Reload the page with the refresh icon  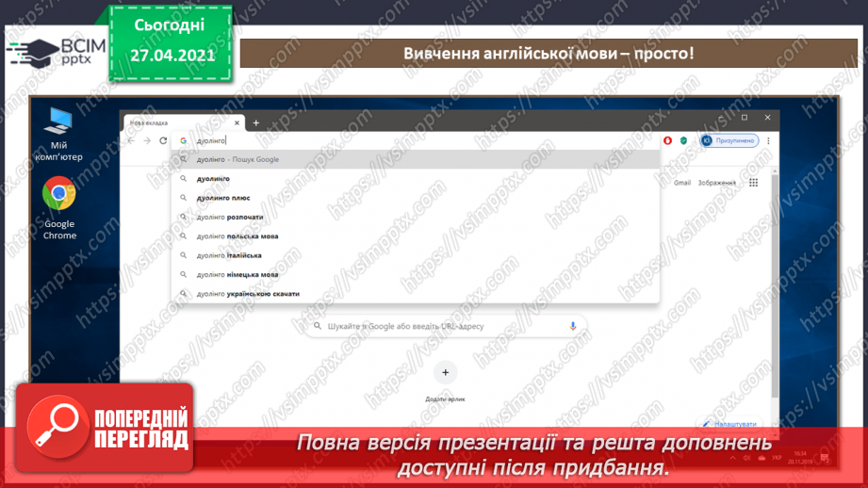[x=163, y=141]
